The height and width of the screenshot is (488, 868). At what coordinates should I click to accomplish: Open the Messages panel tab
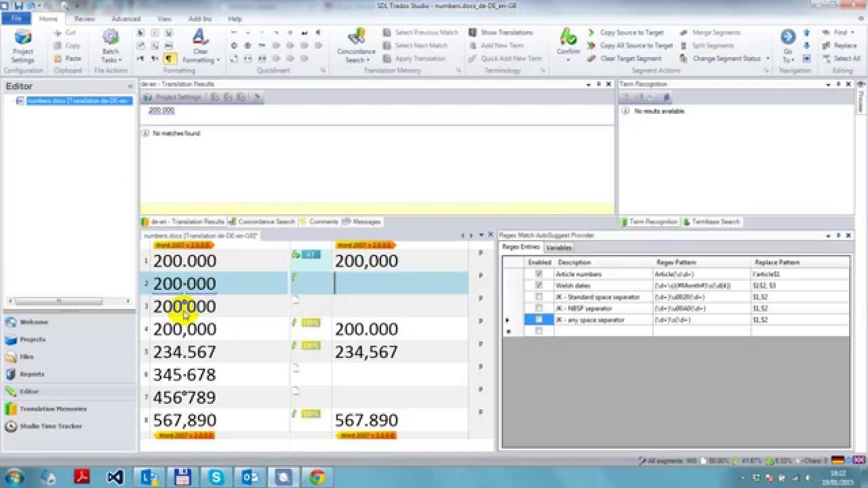362,222
